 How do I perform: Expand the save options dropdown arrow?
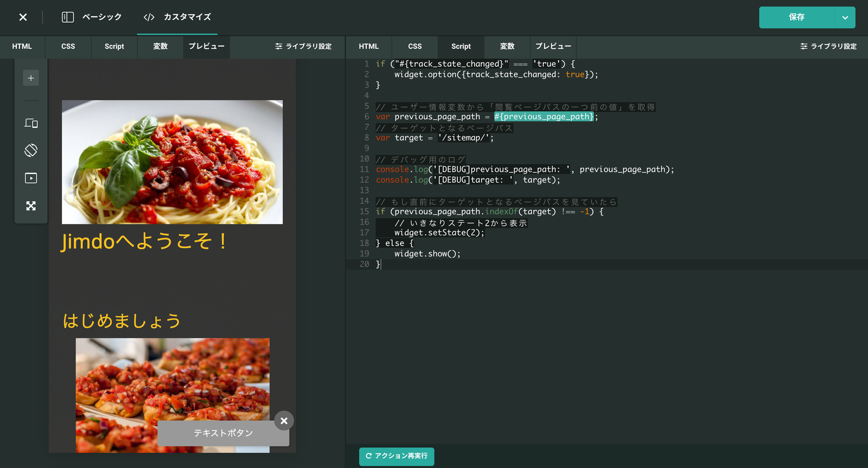click(x=845, y=17)
